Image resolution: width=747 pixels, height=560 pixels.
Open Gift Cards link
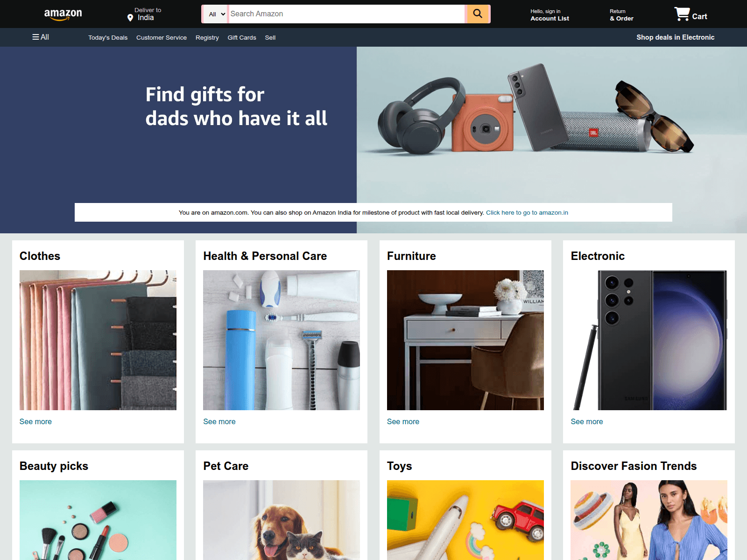tap(242, 38)
